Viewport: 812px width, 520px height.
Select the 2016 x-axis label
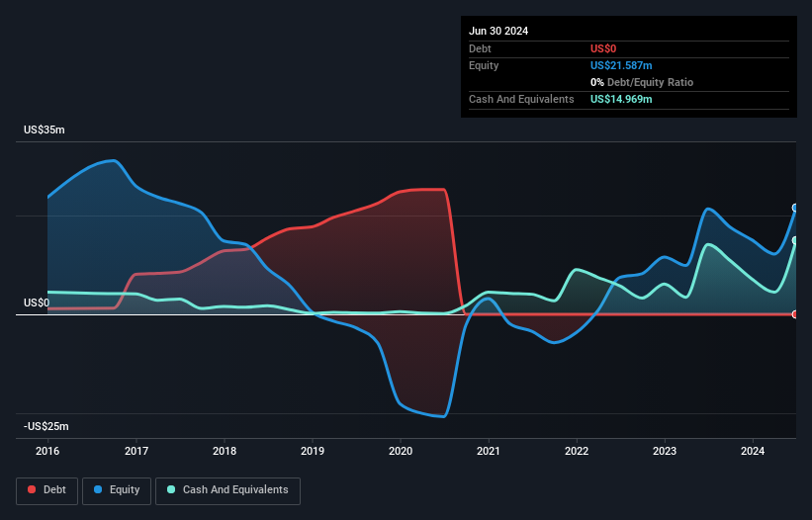point(47,451)
